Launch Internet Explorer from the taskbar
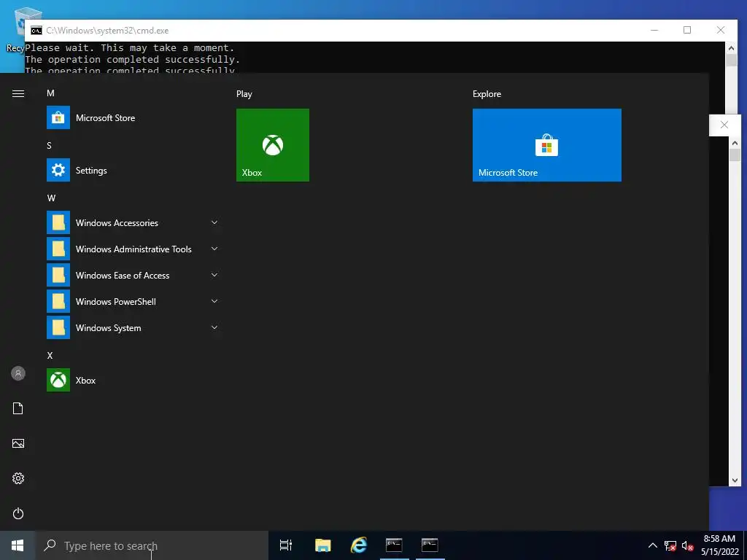 click(359, 545)
